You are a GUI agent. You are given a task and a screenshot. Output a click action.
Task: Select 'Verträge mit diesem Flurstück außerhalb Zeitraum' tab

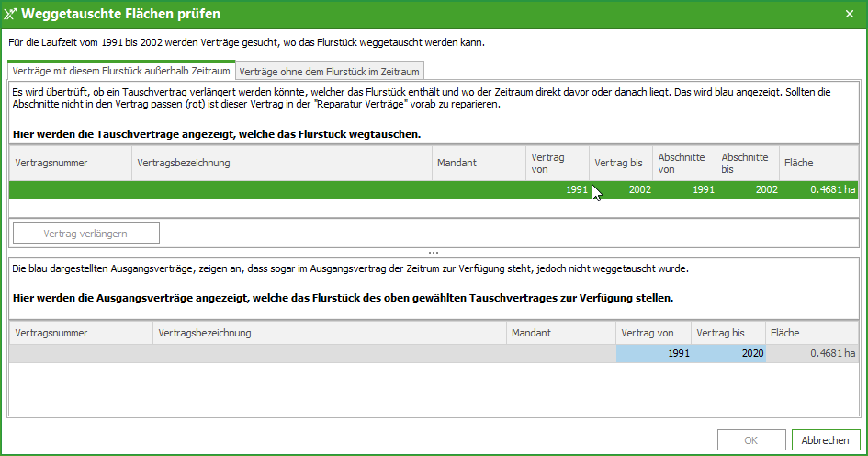[121, 71]
